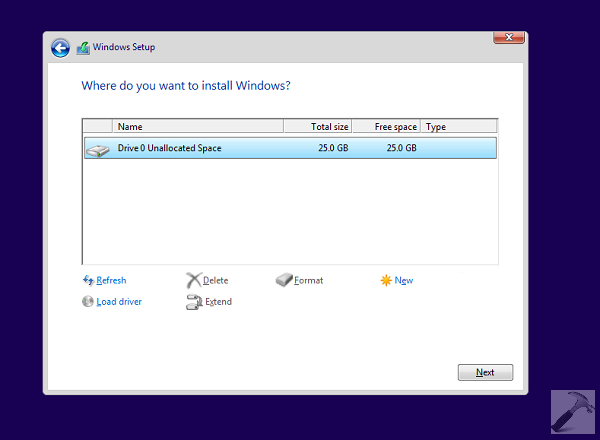Click the Delete X icon
The width and height of the screenshot is (600, 440).
[194, 280]
